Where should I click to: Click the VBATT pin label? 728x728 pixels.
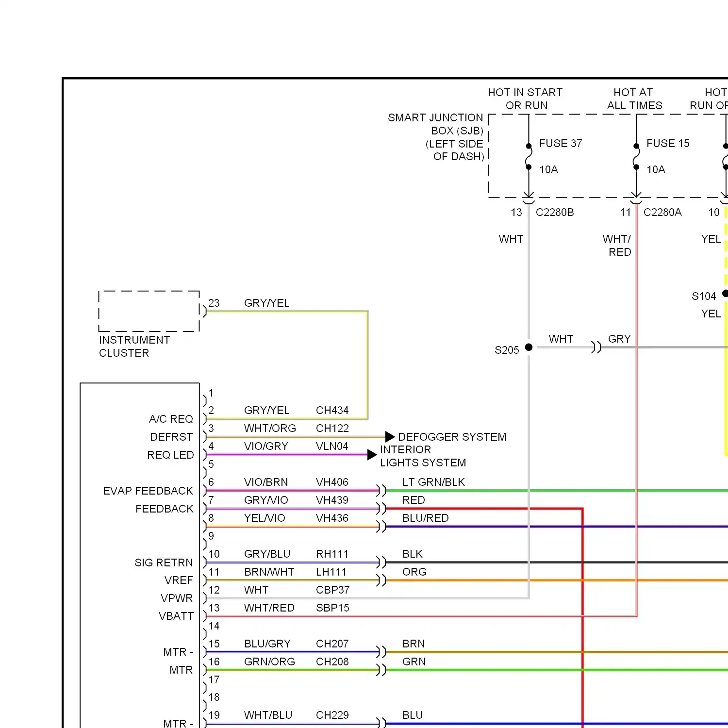pos(176,616)
